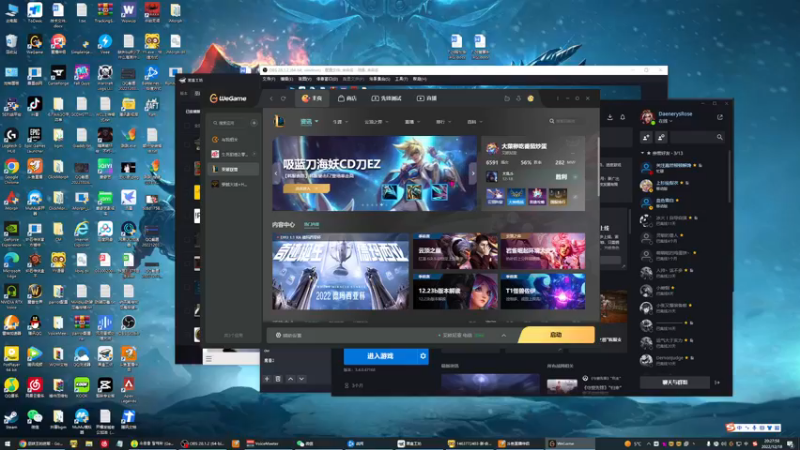
Task: Open the WeGame three-dot menu
Action: 558,98
